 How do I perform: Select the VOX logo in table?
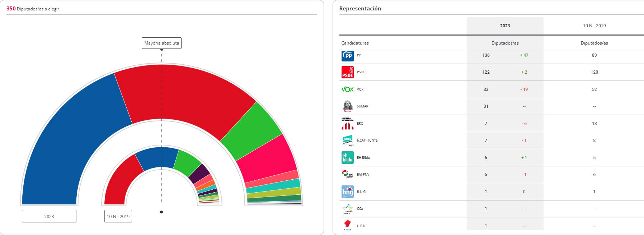(347, 89)
